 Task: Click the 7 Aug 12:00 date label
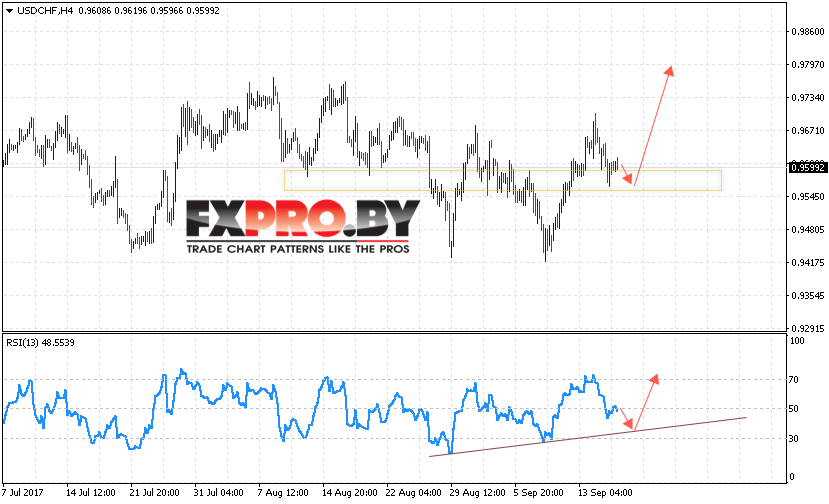coord(283,493)
